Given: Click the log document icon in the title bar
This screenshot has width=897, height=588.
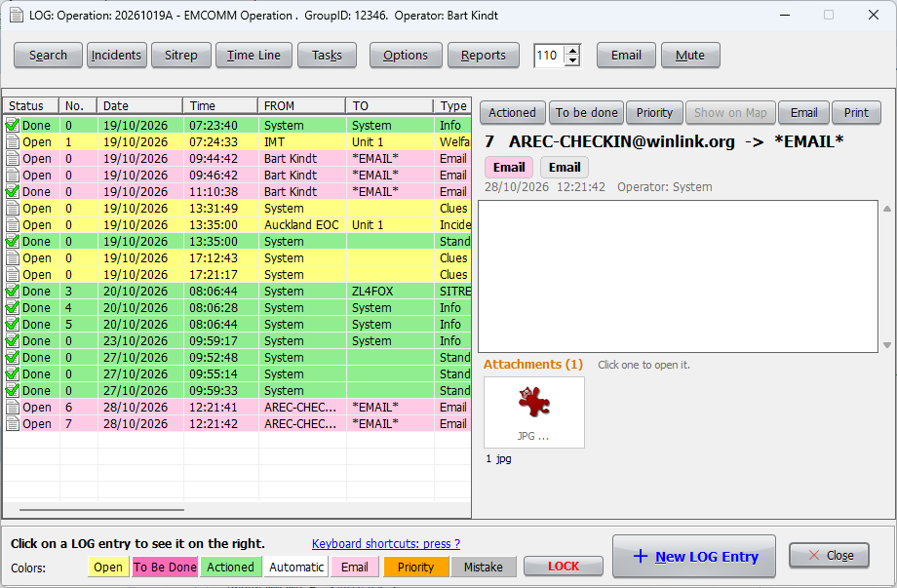Looking at the screenshot, I should [16, 15].
